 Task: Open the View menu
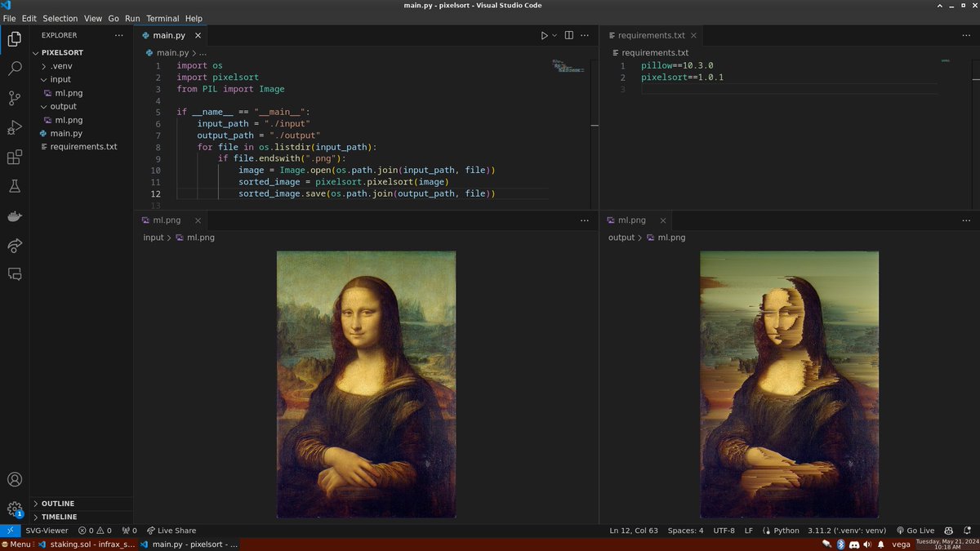click(93, 18)
